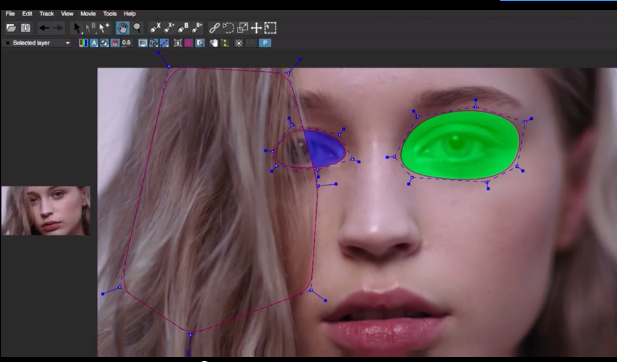
Task: Click the spline point at bottom tip of hair shape
Action: pos(190,335)
